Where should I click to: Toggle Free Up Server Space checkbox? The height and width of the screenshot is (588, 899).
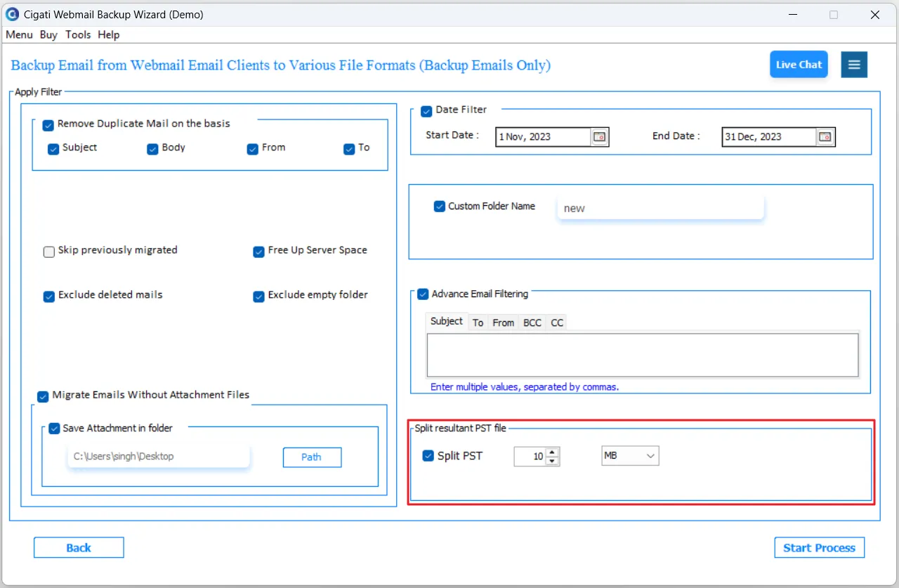click(x=258, y=251)
